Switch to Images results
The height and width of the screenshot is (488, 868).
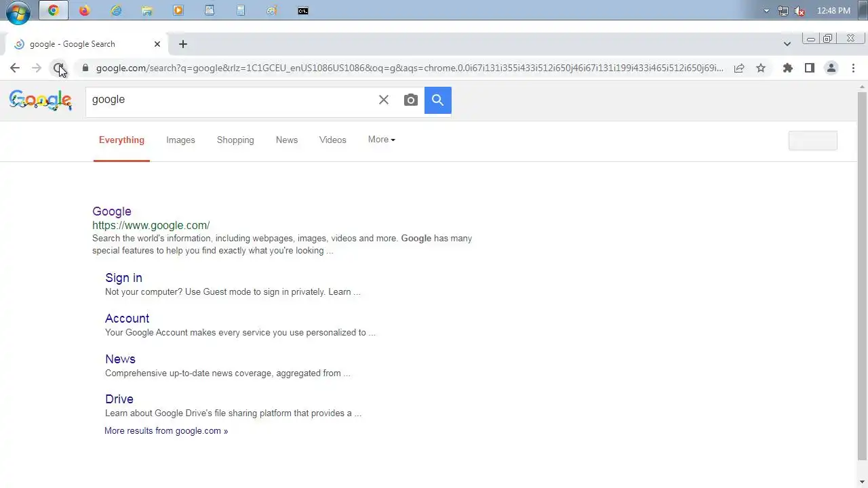pos(180,140)
